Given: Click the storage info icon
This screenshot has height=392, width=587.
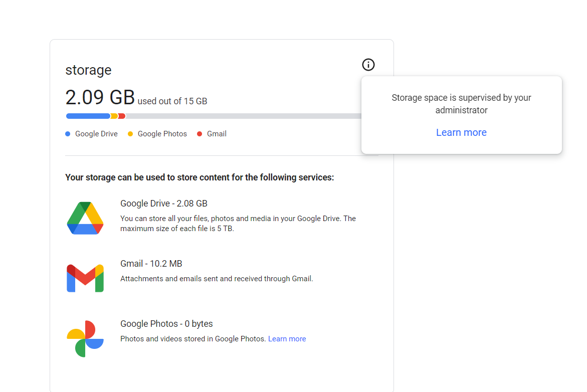Looking at the screenshot, I should pos(368,65).
